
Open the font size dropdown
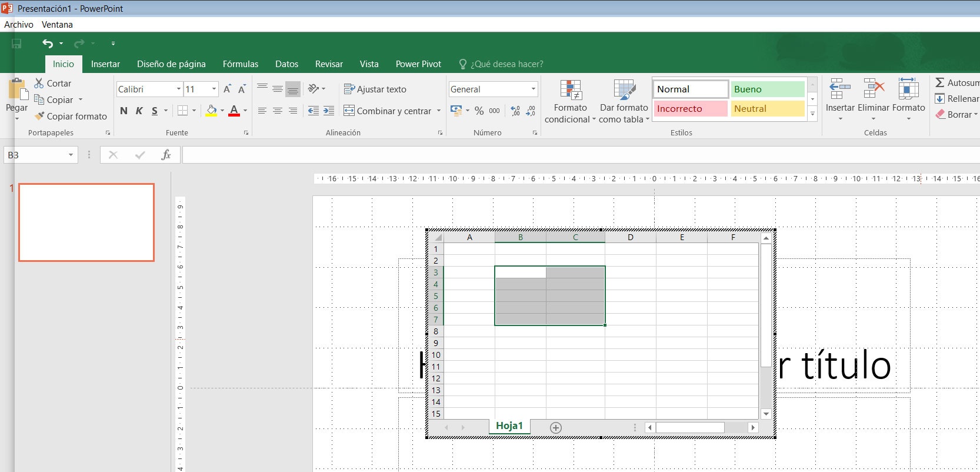(214, 89)
